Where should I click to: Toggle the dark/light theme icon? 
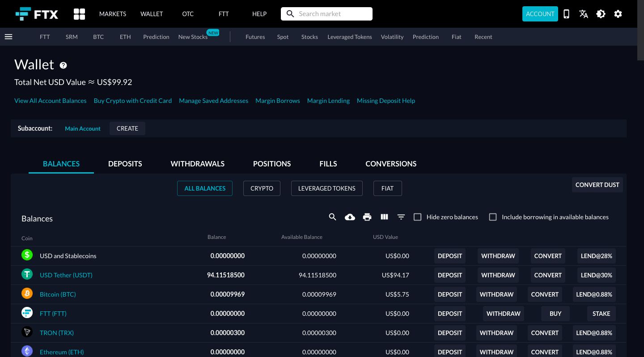pos(601,14)
